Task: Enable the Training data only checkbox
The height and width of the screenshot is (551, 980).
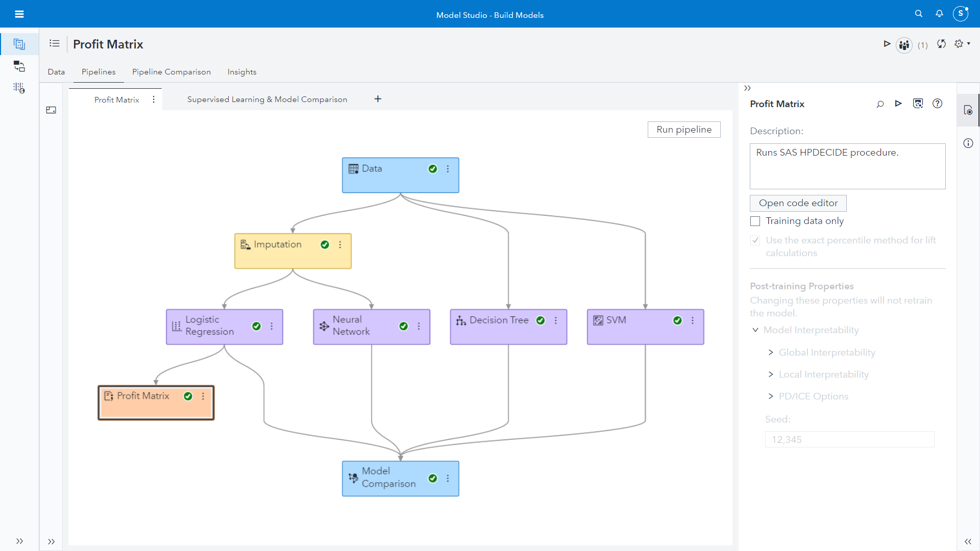Action: point(755,221)
